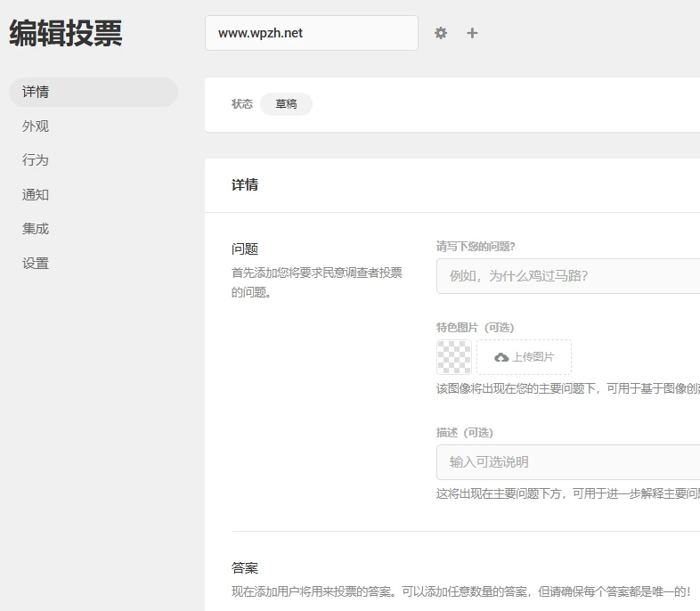Open poll settings gear icon
Image resolution: width=700 pixels, height=611 pixels.
[x=441, y=33]
